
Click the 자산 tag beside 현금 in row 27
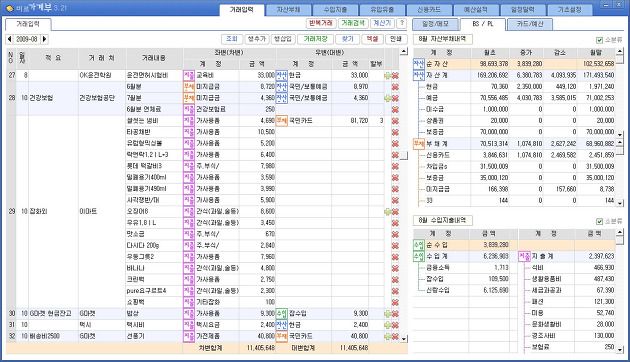pyautogui.click(x=282, y=76)
